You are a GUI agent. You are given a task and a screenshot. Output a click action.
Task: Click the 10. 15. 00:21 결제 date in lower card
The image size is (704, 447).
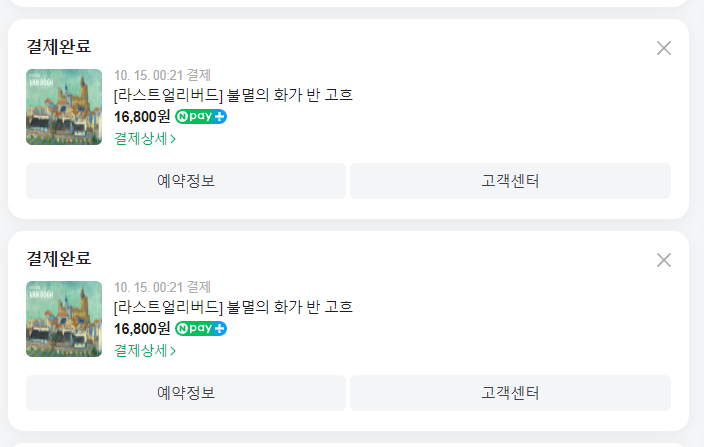[x=162, y=287]
